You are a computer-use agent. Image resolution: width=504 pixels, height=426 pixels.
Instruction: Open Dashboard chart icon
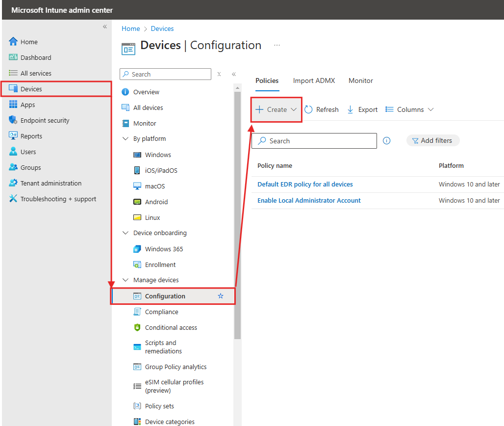tap(13, 57)
